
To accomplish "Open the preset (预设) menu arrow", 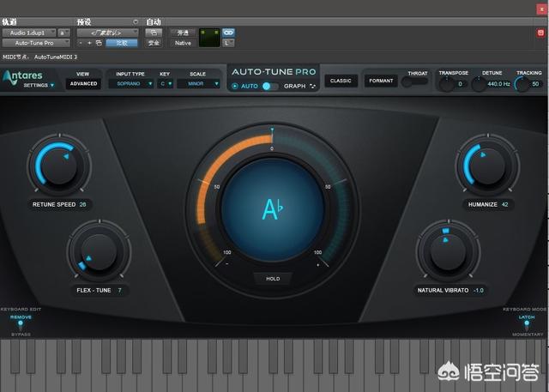I will pos(136,22).
